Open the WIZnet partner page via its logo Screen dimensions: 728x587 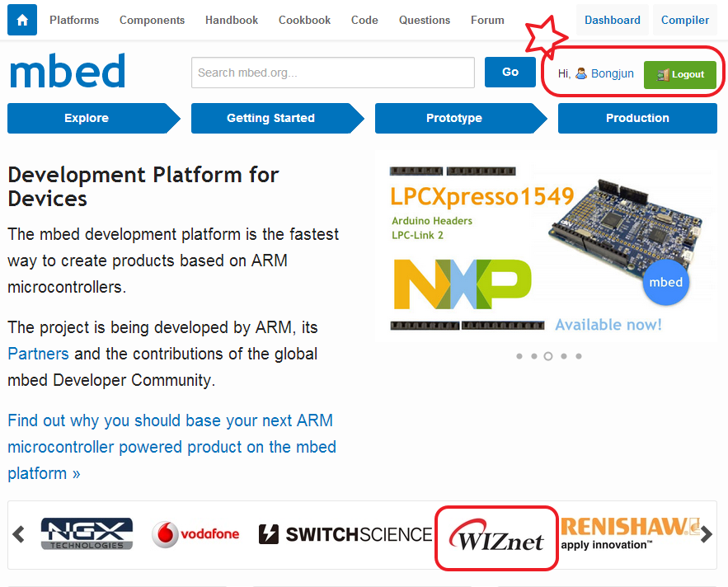[x=496, y=538]
